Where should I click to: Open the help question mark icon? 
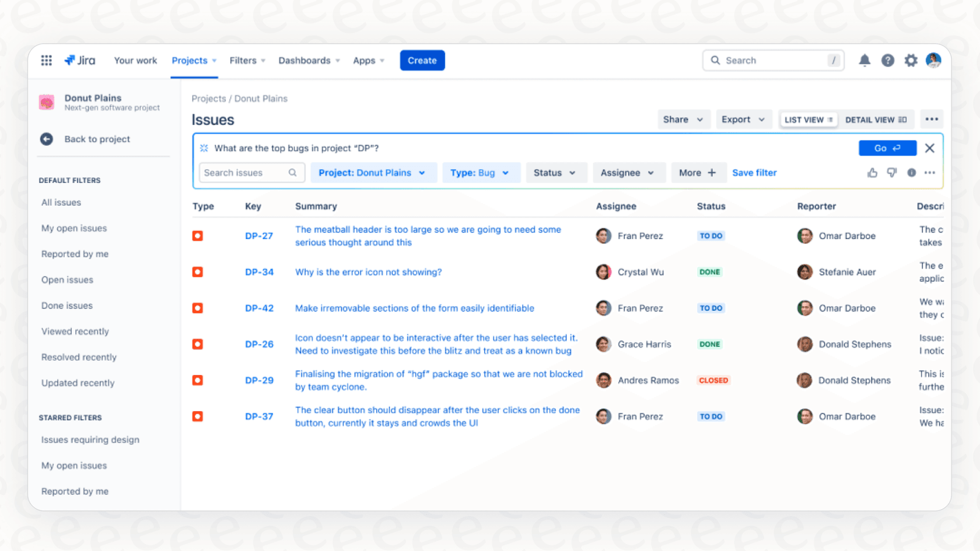click(x=887, y=60)
